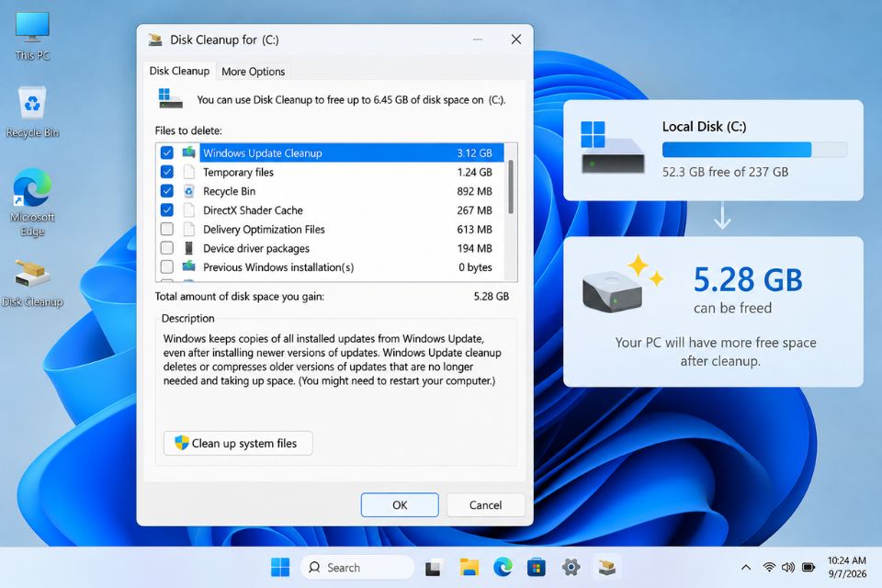Click the files list scrollbar thumb
882x588 pixels.
click(x=511, y=187)
